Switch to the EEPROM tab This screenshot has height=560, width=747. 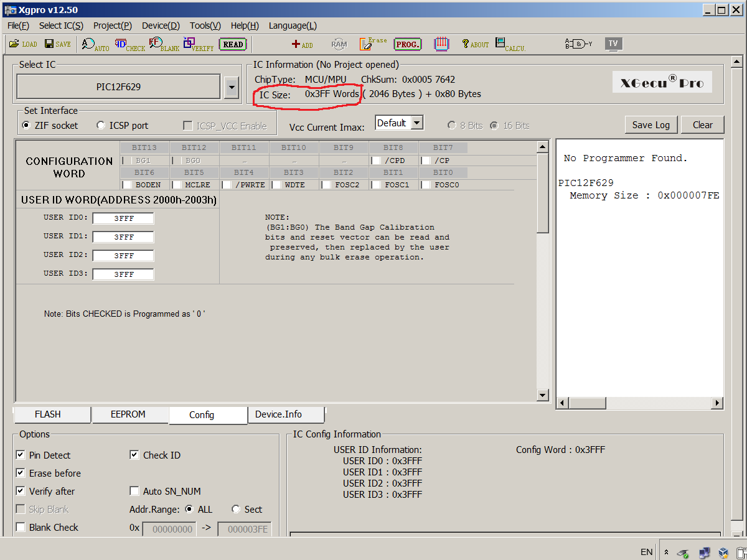click(128, 414)
